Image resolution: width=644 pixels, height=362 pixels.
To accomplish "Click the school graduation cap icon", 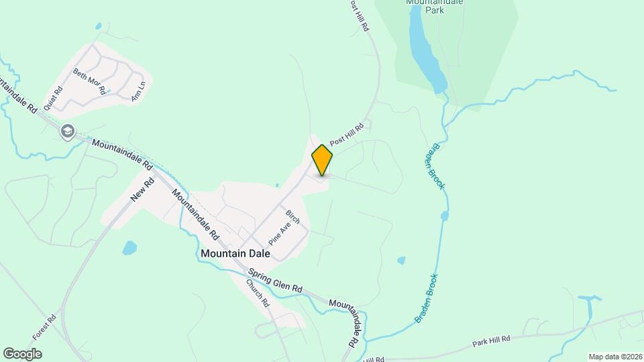I will click(x=67, y=132).
